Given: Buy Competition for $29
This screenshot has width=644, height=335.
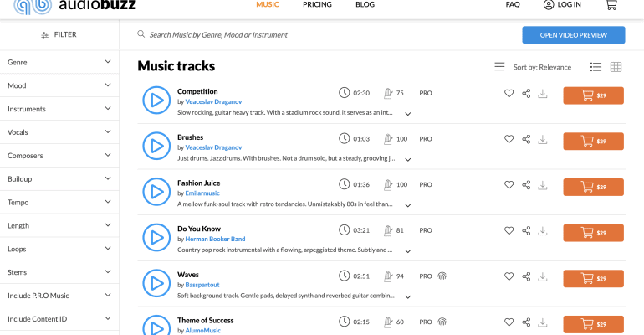Looking at the screenshot, I should tap(593, 95).
